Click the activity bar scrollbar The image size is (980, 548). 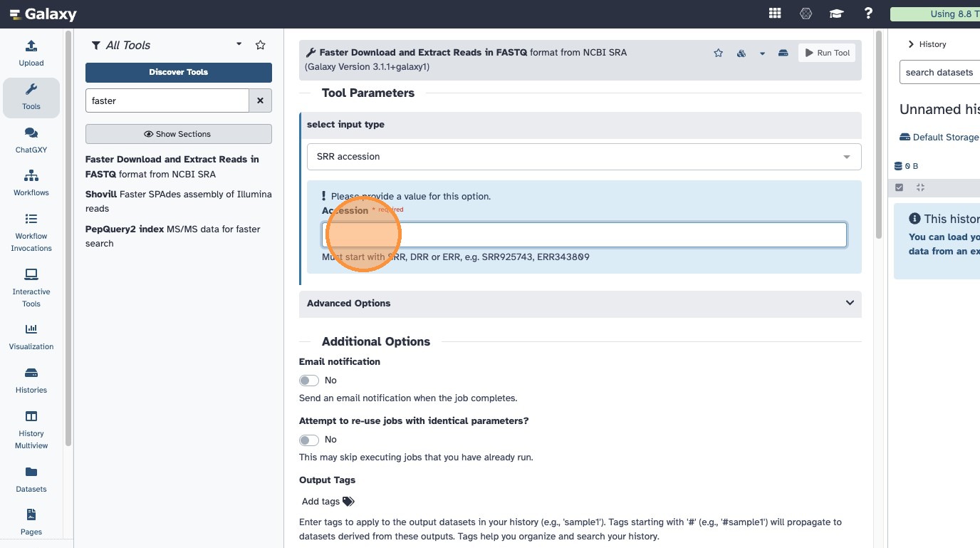pos(68,238)
